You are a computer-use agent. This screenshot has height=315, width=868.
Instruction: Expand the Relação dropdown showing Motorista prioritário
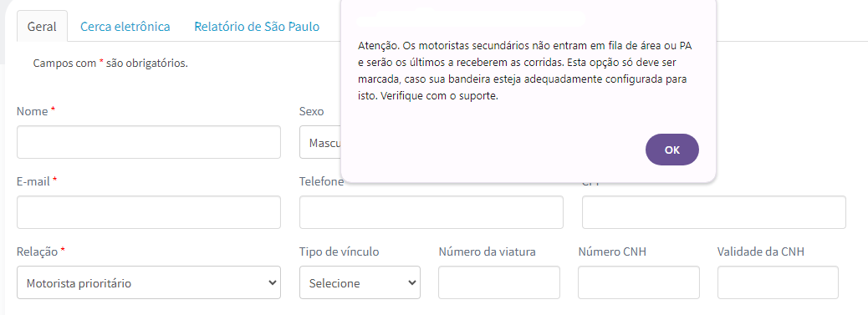point(148,283)
